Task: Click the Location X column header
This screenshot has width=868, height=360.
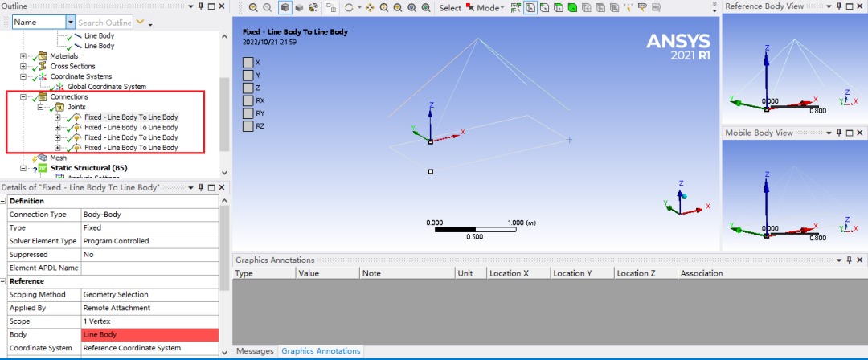Action: [x=518, y=273]
